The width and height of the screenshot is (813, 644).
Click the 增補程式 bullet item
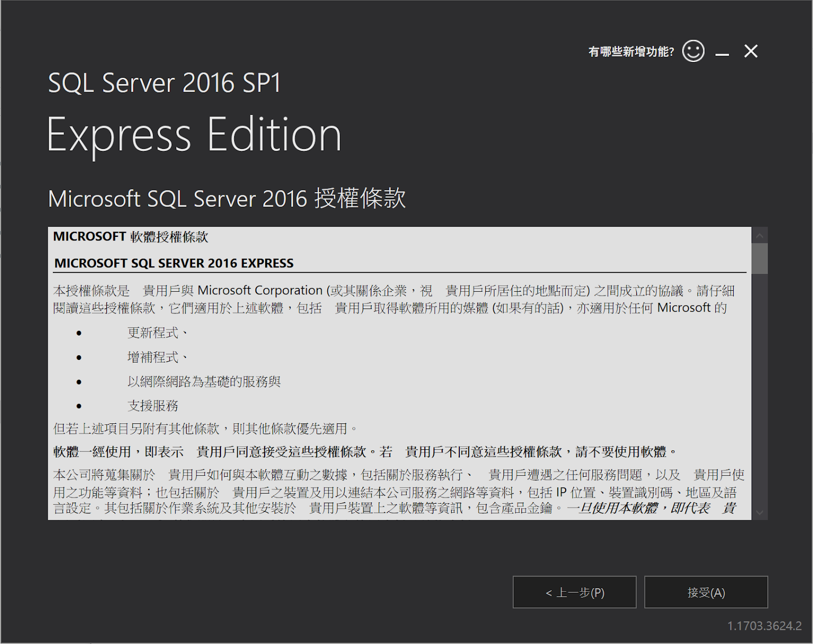tap(158, 357)
